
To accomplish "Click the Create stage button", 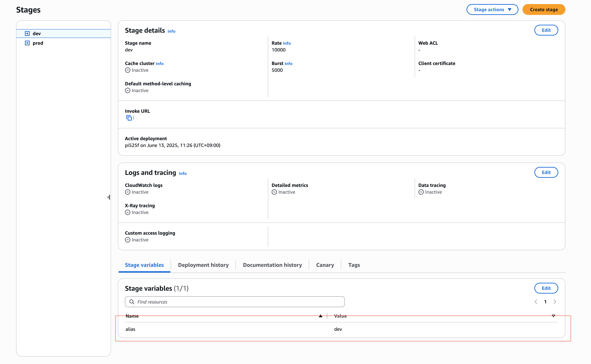I will [544, 10].
